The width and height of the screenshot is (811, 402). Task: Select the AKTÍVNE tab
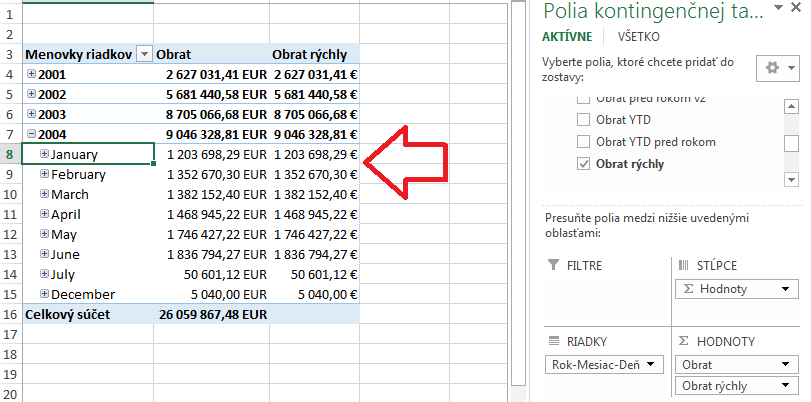(x=566, y=36)
